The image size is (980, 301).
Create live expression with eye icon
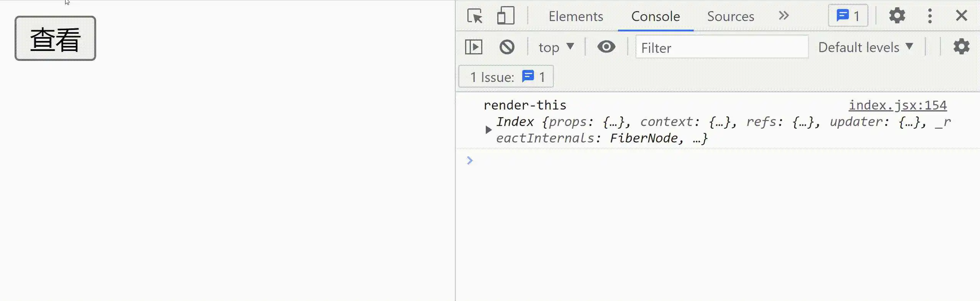(x=606, y=47)
